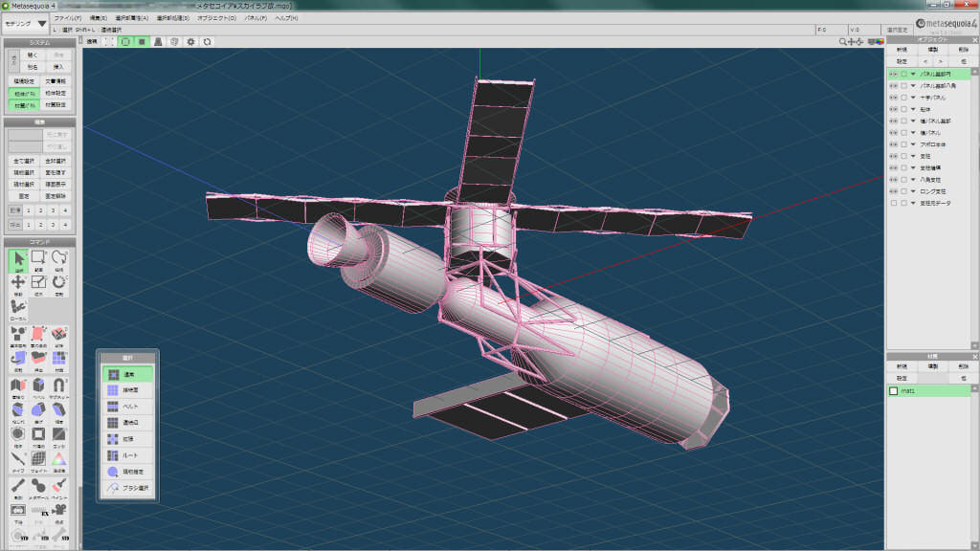This screenshot has height=551, width=980.
Task: Click the mat1 material color swatch
Action: click(x=894, y=391)
